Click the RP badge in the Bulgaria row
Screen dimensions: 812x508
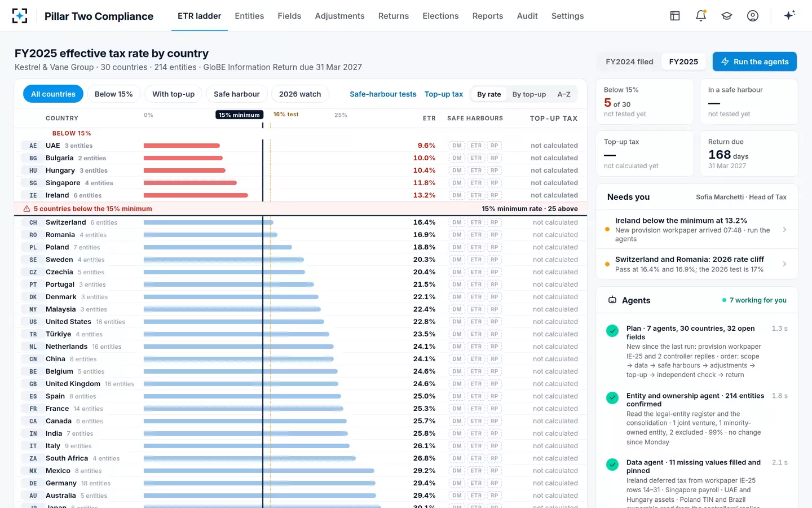pos(494,158)
